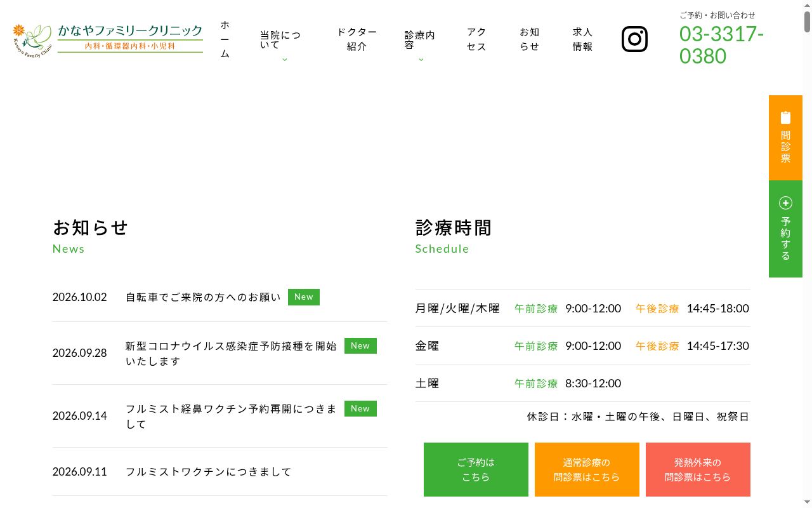Expand the 当院について dropdown chevron
The height and width of the screenshot is (508, 812).
coord(284,59)
